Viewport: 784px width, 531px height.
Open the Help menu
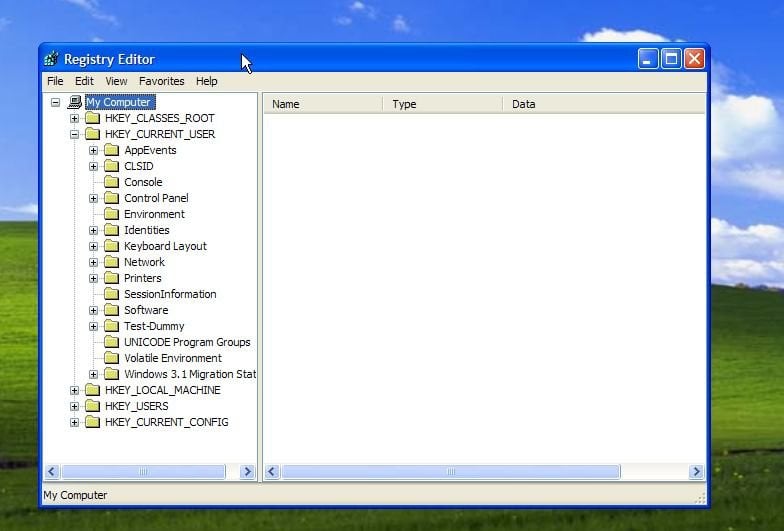tap(206, 81)
